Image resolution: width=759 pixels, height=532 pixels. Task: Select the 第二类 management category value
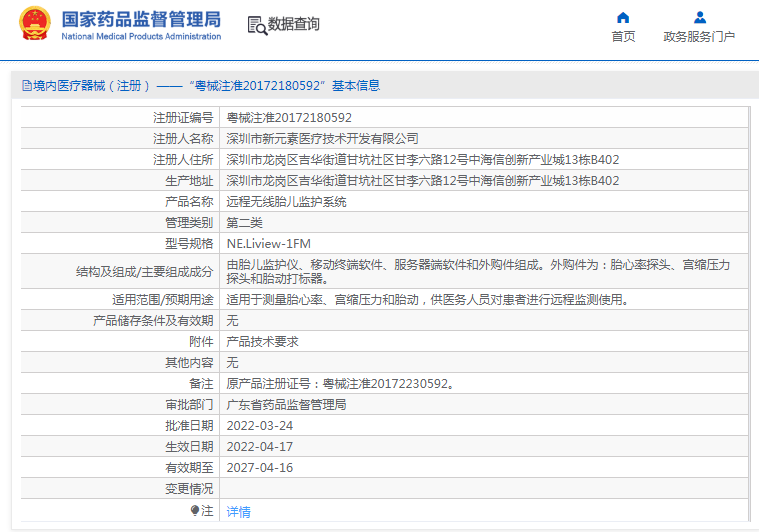[244, 223]
